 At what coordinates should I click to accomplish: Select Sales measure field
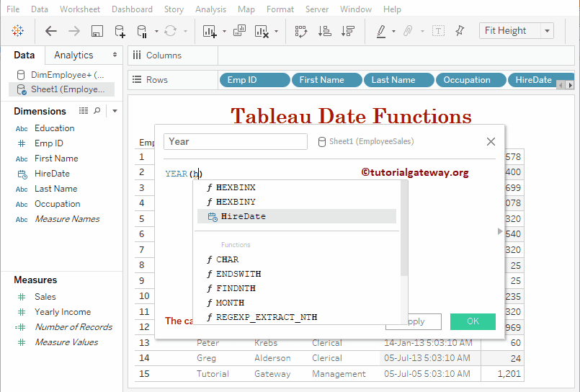point(45,297)
